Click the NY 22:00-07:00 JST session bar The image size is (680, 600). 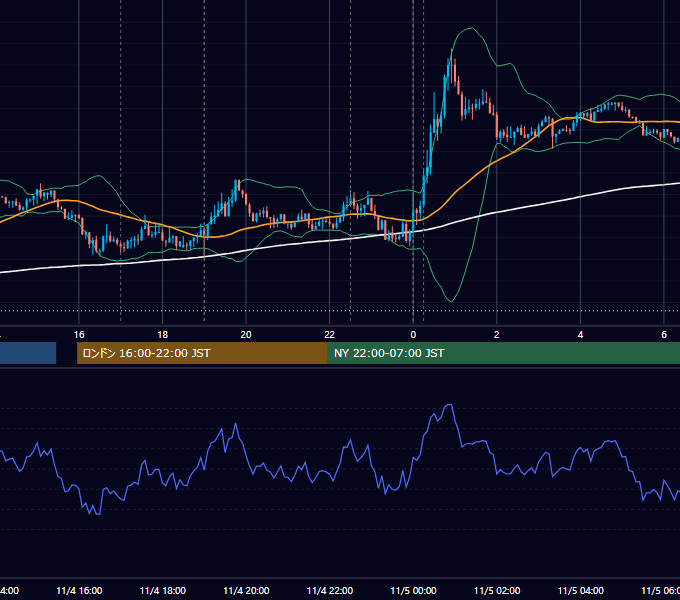point(503,353)
